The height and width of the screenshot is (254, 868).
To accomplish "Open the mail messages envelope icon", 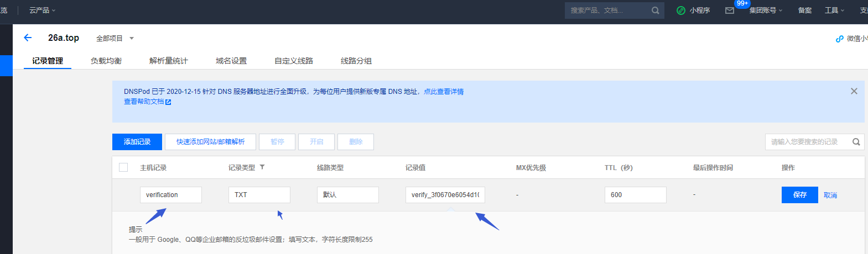I will [730, 10].
